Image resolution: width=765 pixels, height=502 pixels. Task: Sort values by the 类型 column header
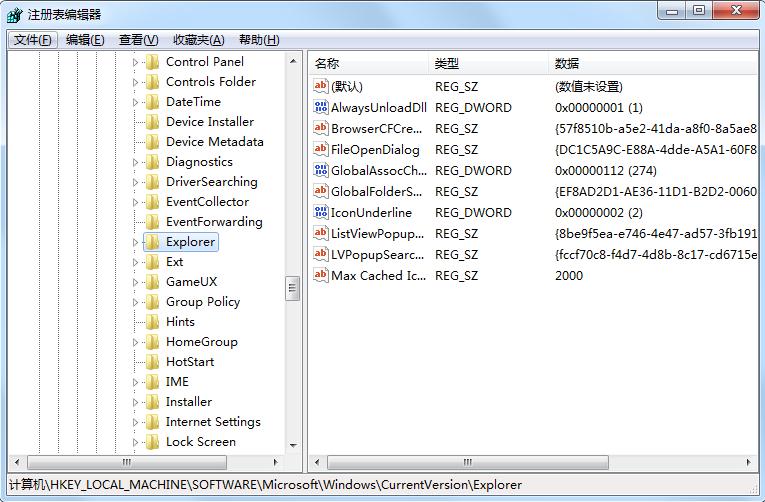(x=489, y=63)
